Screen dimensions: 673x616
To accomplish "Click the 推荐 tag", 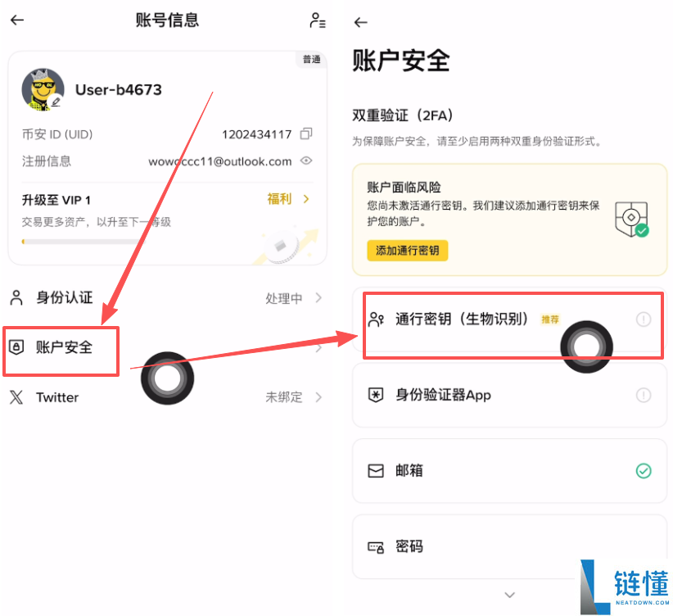I will coord(550,319).
